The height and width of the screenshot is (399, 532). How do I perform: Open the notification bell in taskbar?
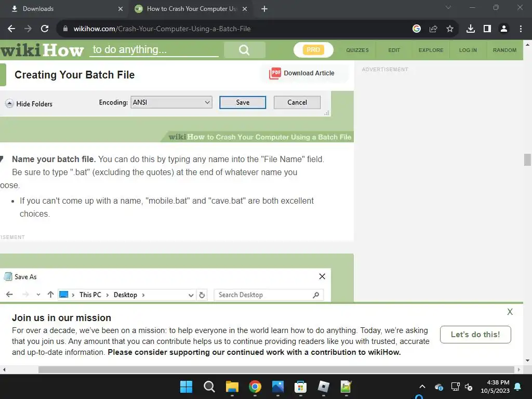click(518, 387)
